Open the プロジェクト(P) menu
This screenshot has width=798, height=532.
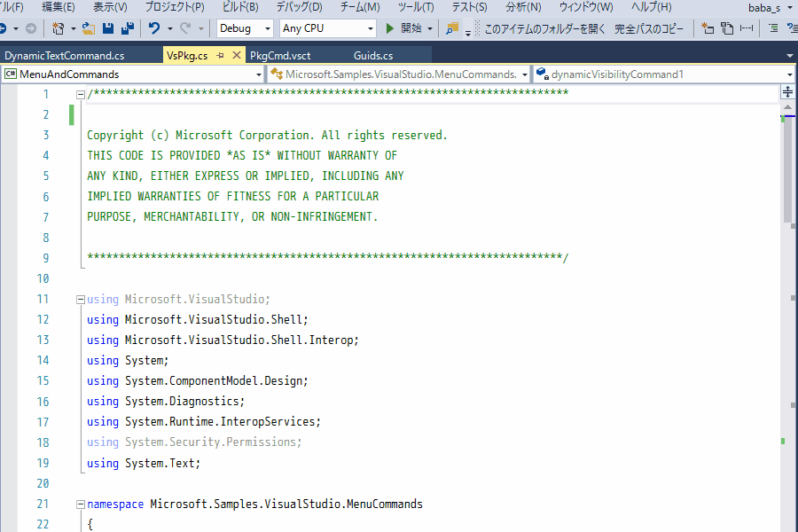(x=175, y=7)
